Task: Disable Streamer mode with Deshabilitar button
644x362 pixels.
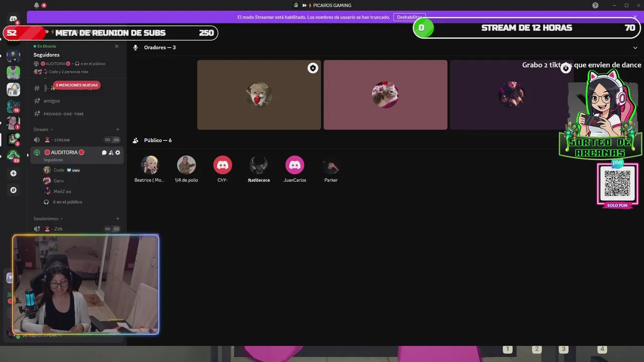Action: click(409, 17)
